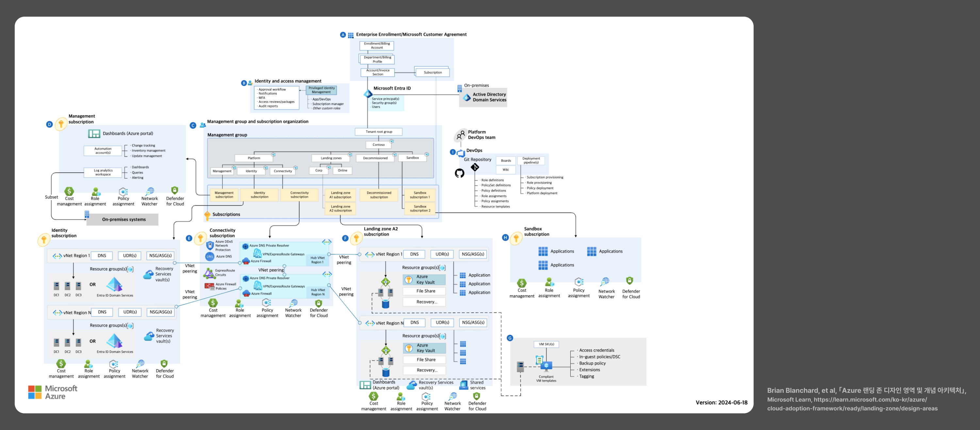Select the ExpressRoute Circuits triangle icon
Image resolution: width=980 pixels, height=430 pixels.
click(209, 273)
